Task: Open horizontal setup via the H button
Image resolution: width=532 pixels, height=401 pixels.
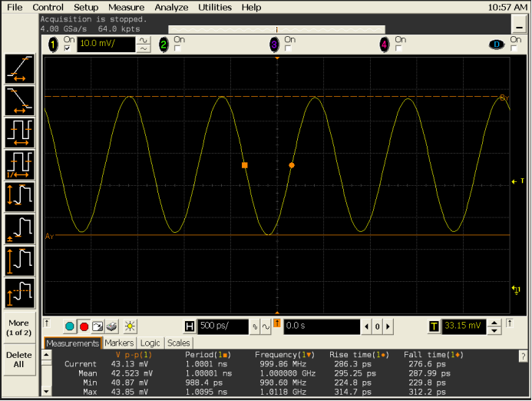Action: point(190,326)
